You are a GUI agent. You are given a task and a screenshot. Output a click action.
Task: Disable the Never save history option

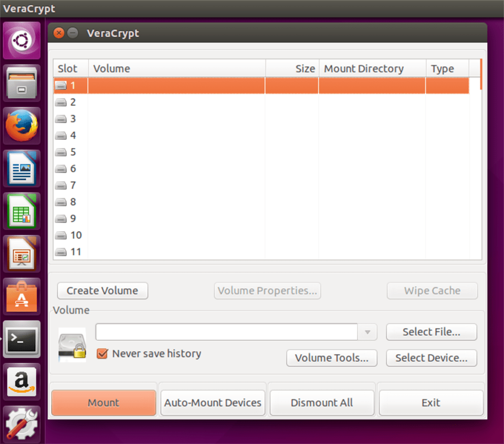coord(101,353)
